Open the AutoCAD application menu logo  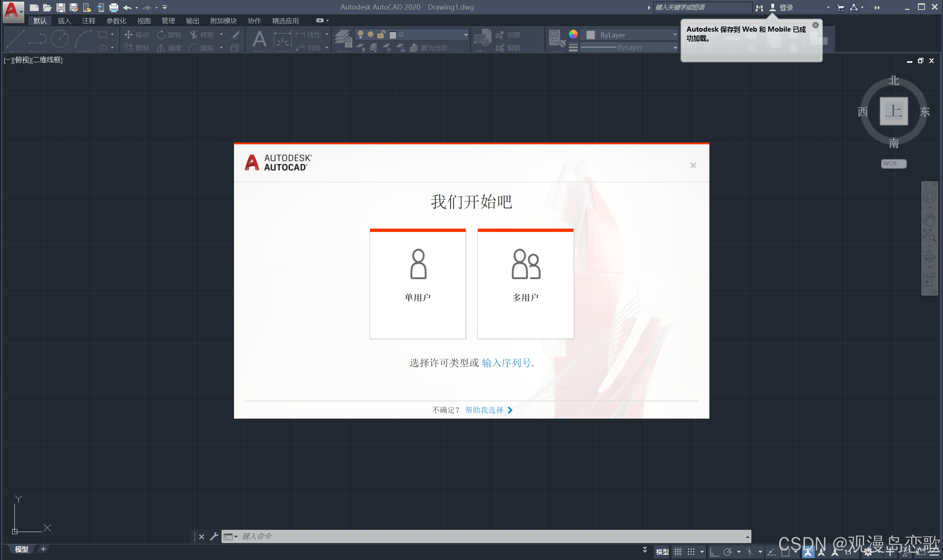click(x=13, y=10)
